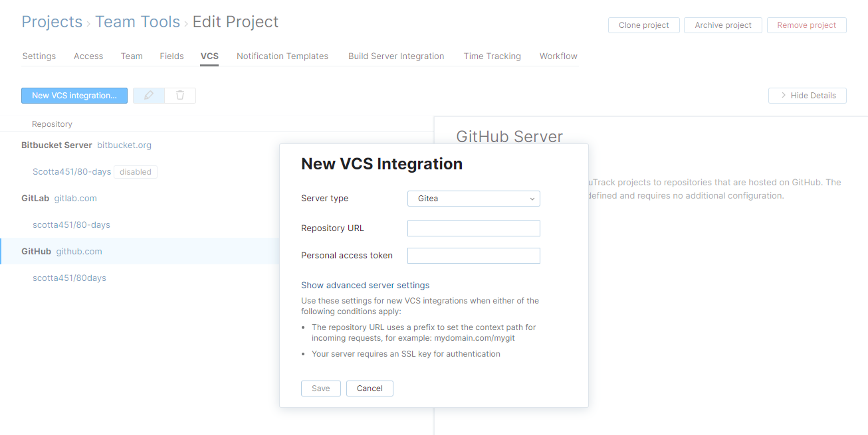
Task: Click inside the Repository URL field
Action: (473, 228)
